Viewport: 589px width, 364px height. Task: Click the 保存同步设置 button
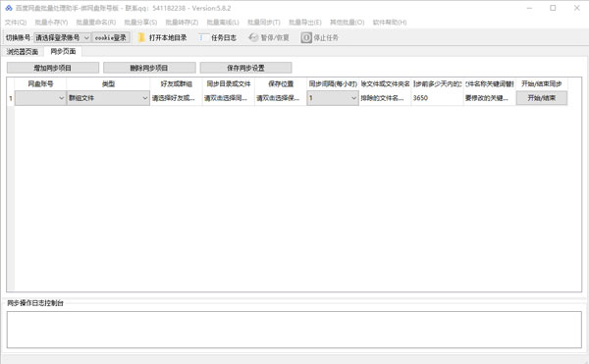(245, 68)
